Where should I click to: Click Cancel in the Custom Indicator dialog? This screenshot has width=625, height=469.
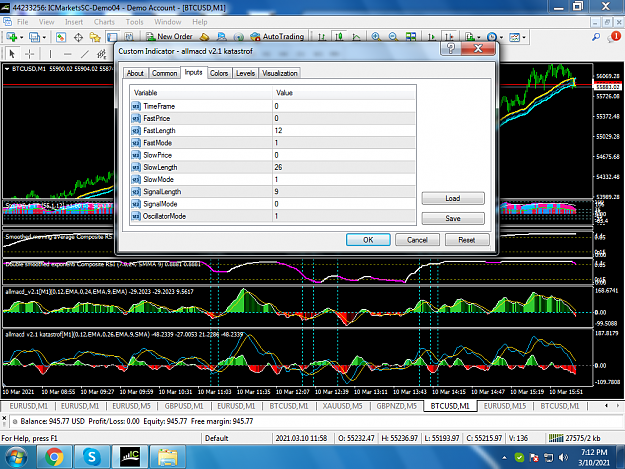coord(417,240)
